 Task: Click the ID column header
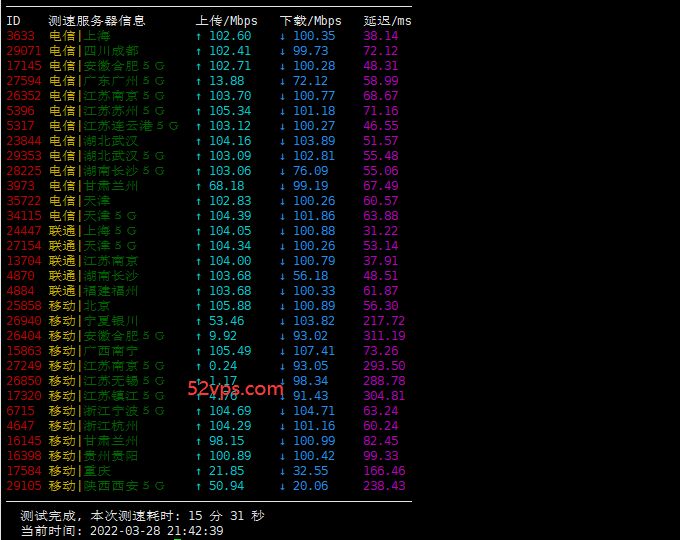(x=13, y=21)
